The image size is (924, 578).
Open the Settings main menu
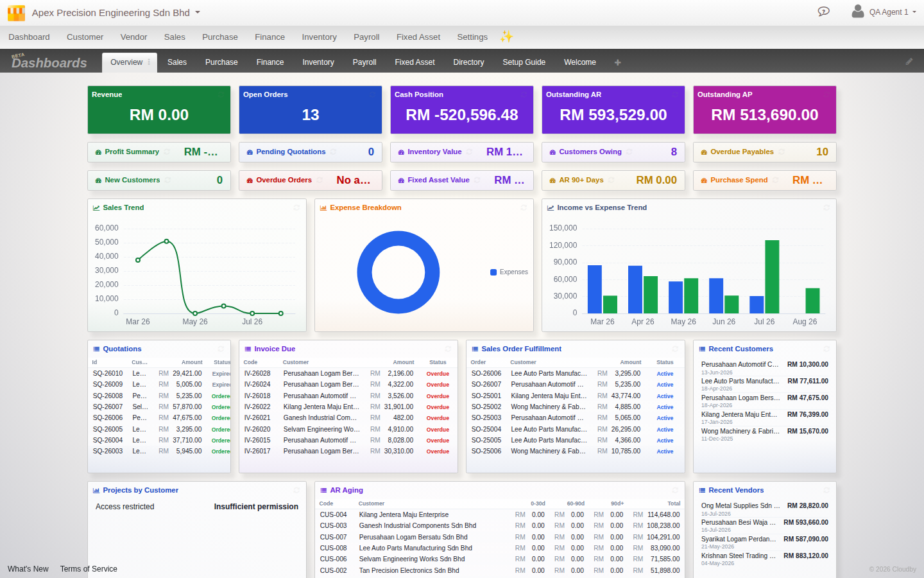(x=472, y=37)
